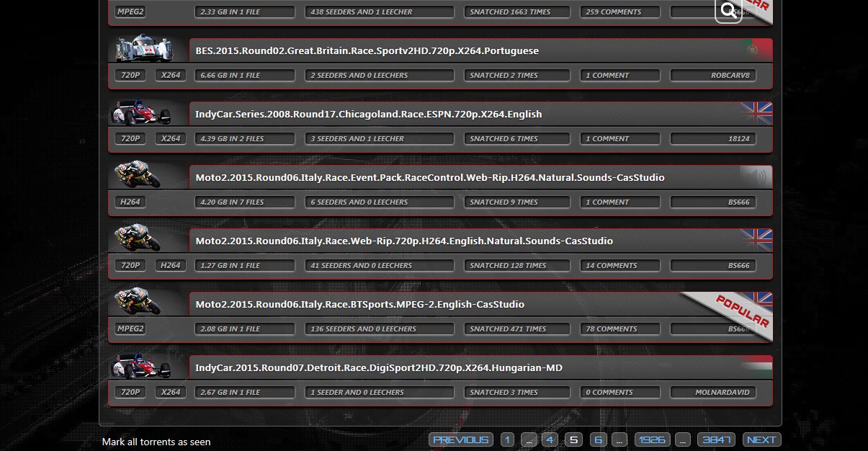Open IndyCar.2015.Round07.Detroit torrent title
This screenshot has height=451, width=868.
(x=379, y=368)
